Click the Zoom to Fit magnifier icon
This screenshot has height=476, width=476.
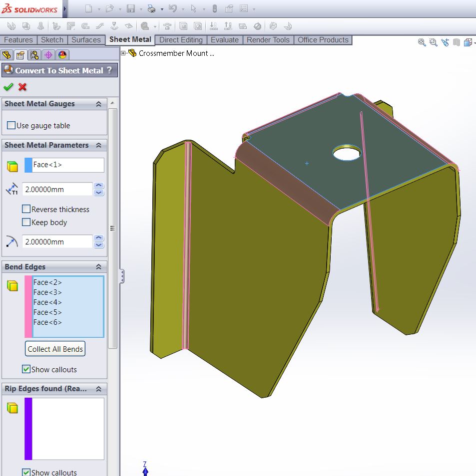coord(421,43)
